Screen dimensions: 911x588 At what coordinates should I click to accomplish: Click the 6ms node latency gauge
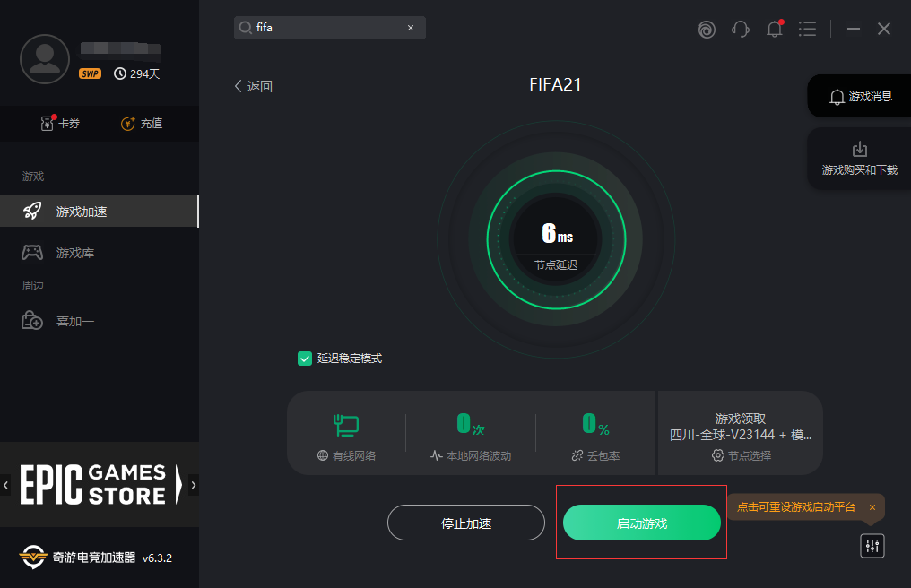tap(556, 239)
